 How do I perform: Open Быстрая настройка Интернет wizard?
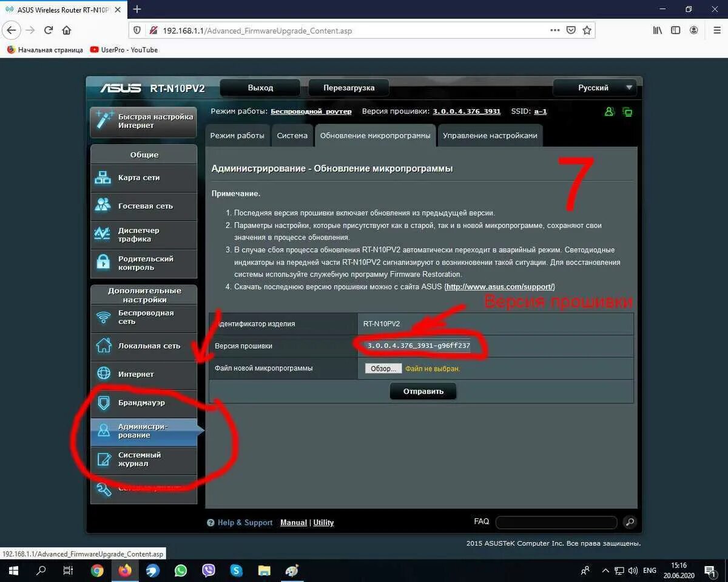(x=144, y=121)
